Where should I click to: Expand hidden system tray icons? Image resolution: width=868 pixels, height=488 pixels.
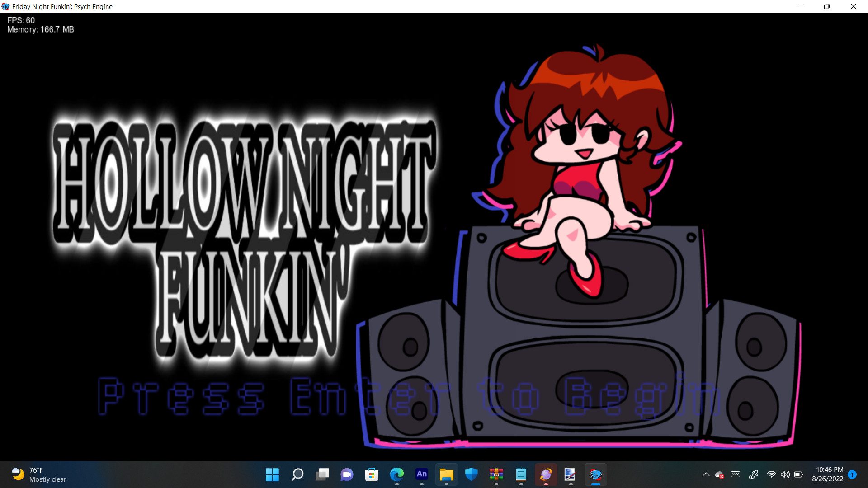pos(706,474)
